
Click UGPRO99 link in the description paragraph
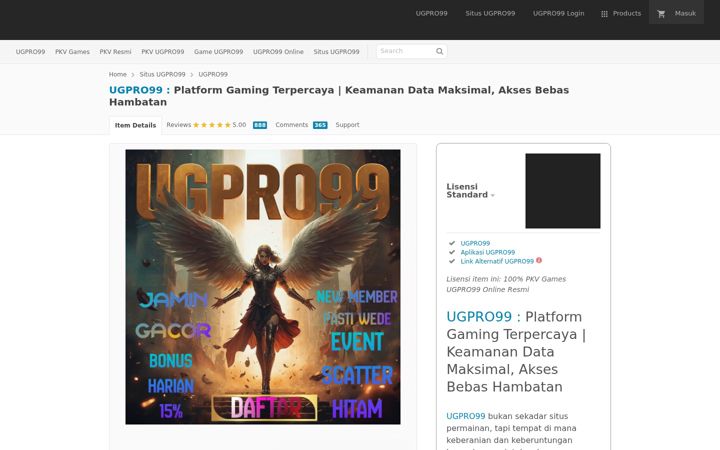[466, 416]
